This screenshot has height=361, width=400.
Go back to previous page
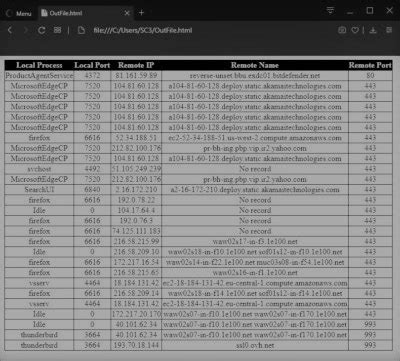(x=10, y=30)
